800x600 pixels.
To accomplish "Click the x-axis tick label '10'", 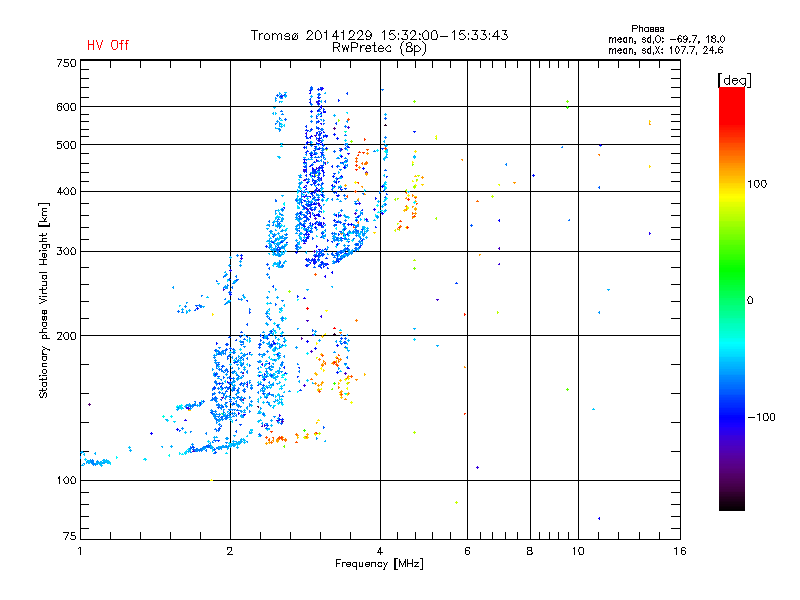I will pos(578,551).
